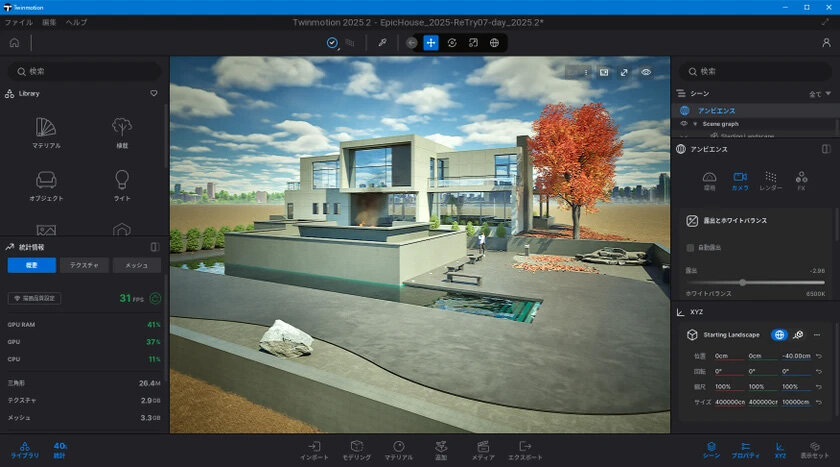Enable the 自動露出 checkbox

click(x=690, y=247)
